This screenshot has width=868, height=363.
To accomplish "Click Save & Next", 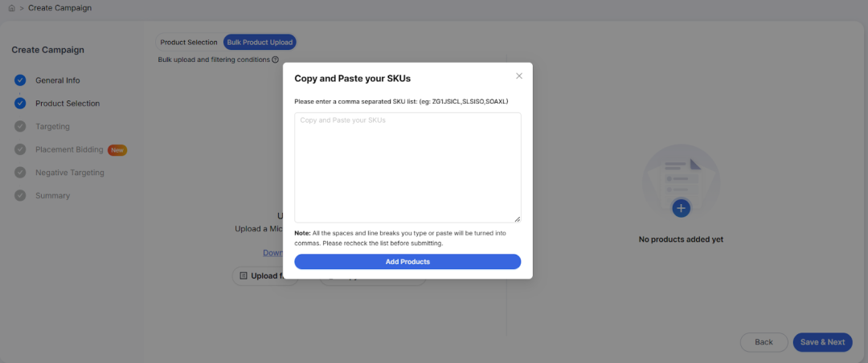I will 822,342.
